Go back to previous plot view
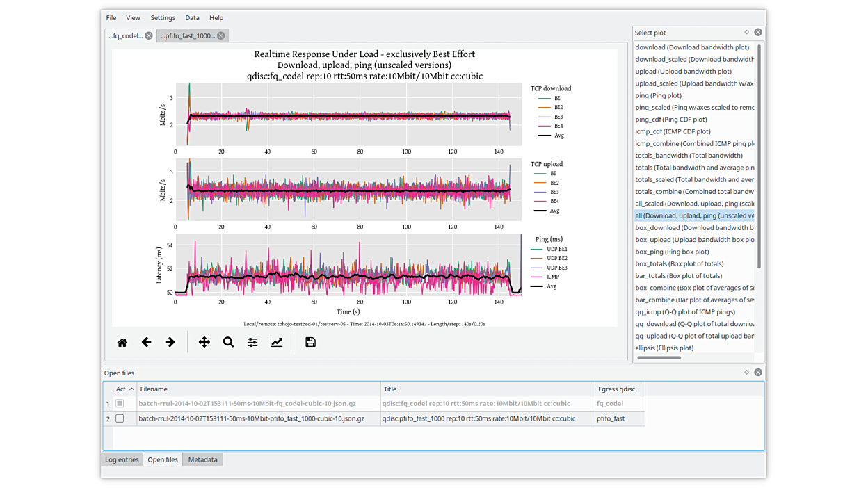This screenshot has width=868, height=488. 146,342
